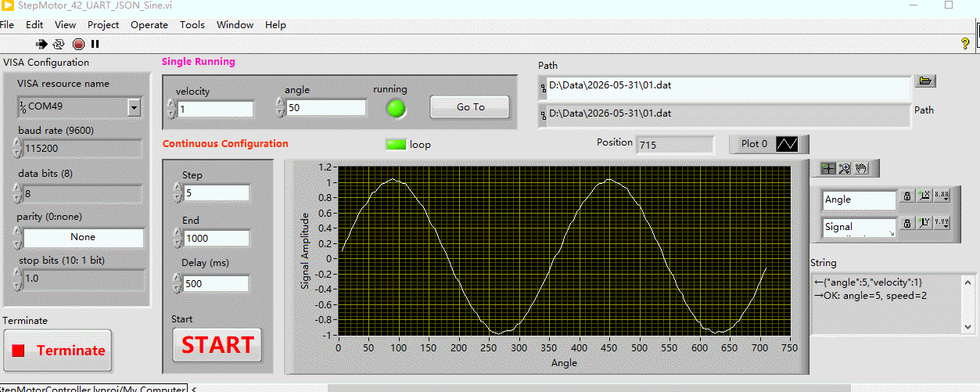Click the Pause toolbar icon

click(95, 44)
